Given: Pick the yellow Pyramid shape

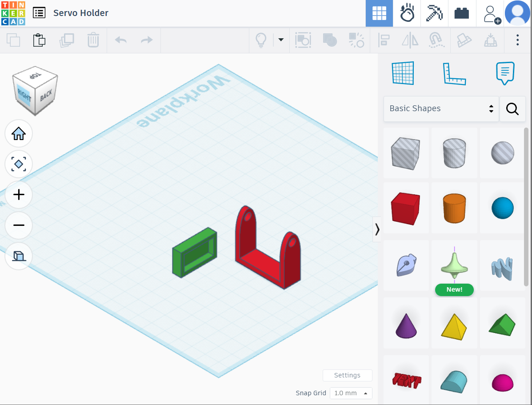Looking at the screenshot, I should click(x=454, y=323).
